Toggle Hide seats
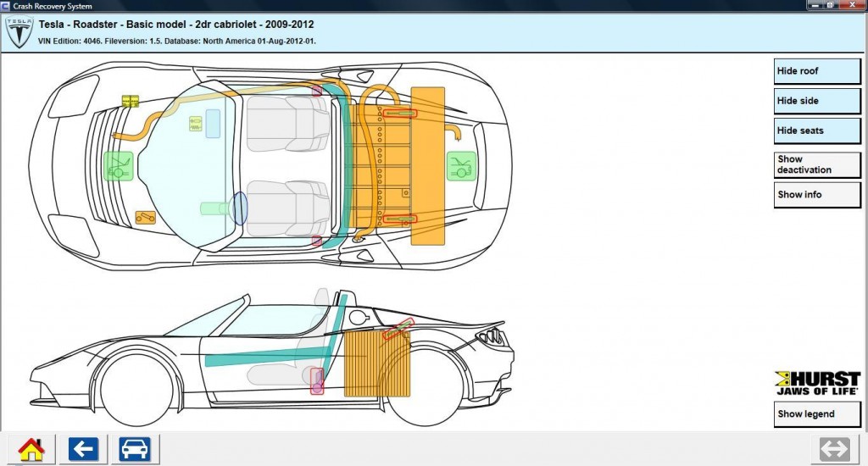The width and height of the screenshot is (868, 466). click(817, 130)
